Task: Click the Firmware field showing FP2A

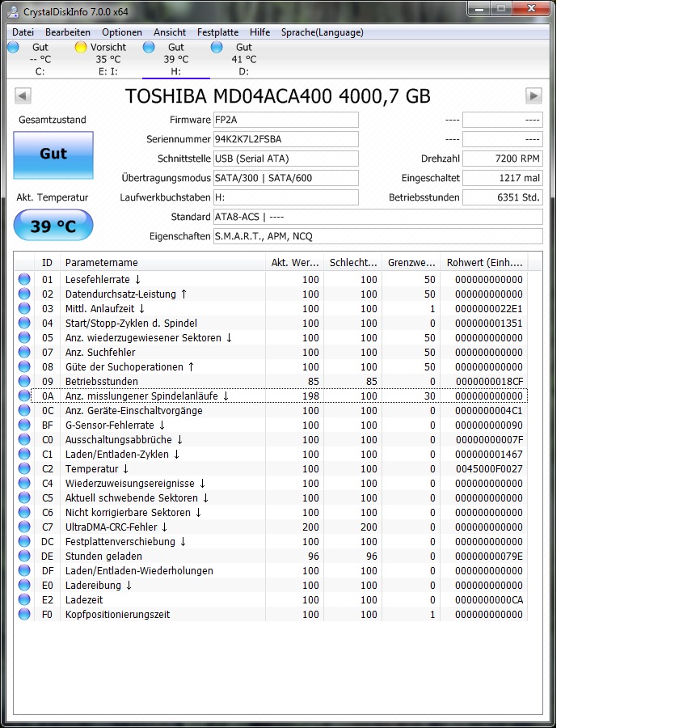Action: [286, 120]
